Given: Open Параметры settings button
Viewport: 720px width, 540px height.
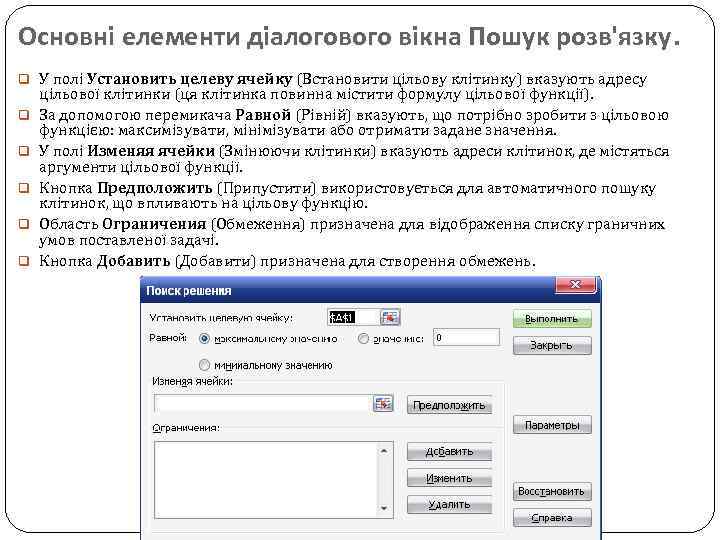Looking at the screenshot, I should click(552, 425).
